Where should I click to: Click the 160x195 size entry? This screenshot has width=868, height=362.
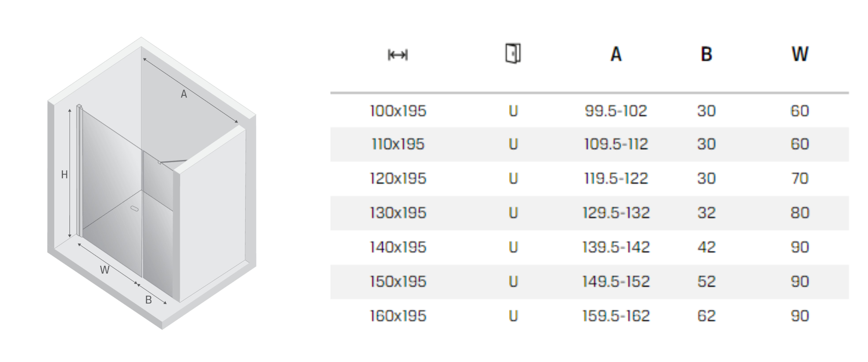[398, 315]
